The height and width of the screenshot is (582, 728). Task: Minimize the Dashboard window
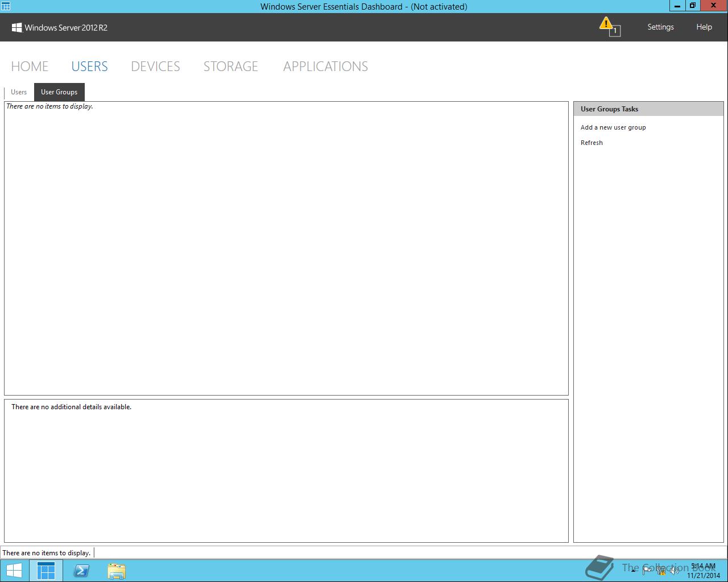(677, 6)
